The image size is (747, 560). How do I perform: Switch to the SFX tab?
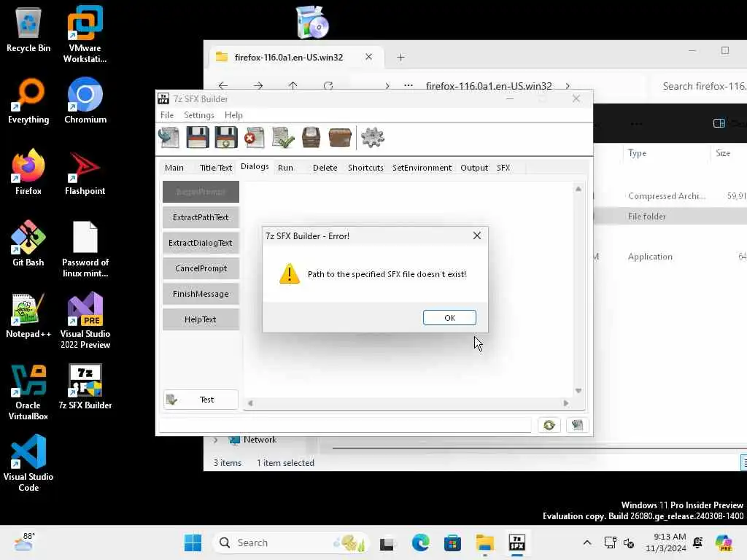(x=503, y=168)
